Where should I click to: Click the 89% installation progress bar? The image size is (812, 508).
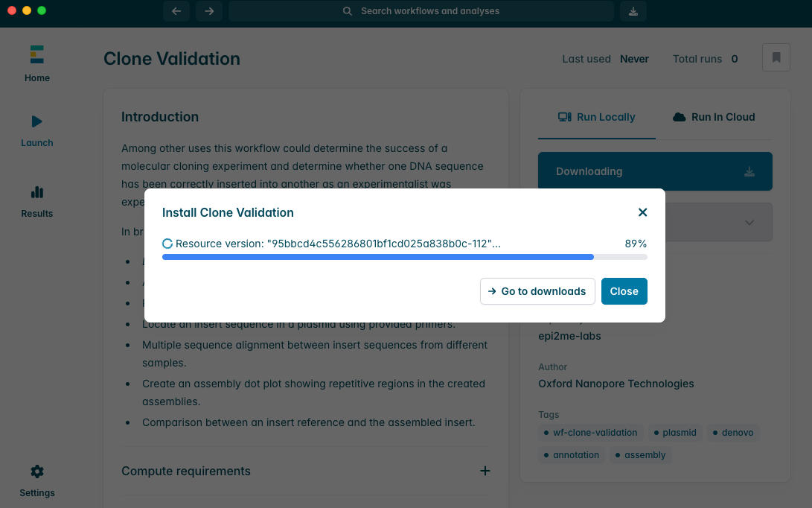(x=405, y=256)
